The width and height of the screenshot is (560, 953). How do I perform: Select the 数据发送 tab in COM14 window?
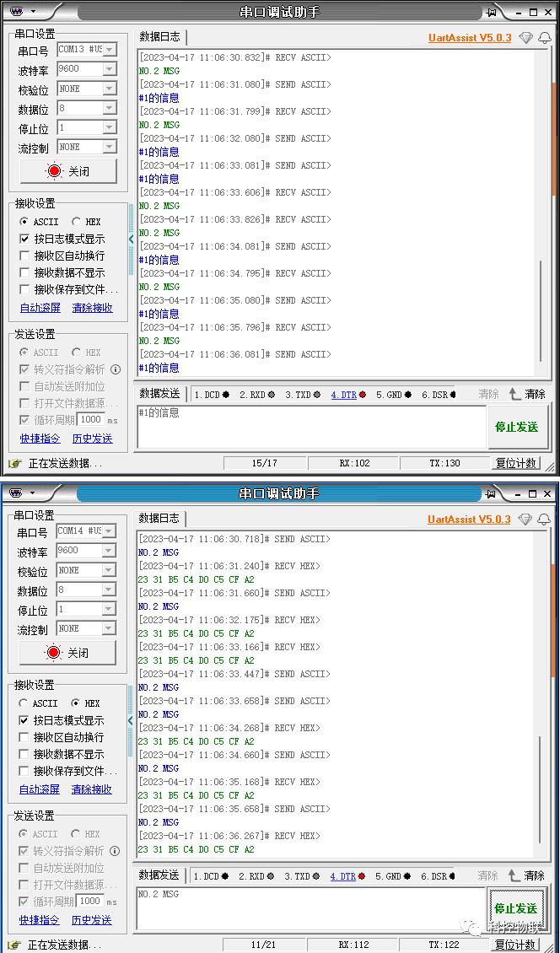coord(159,875)
